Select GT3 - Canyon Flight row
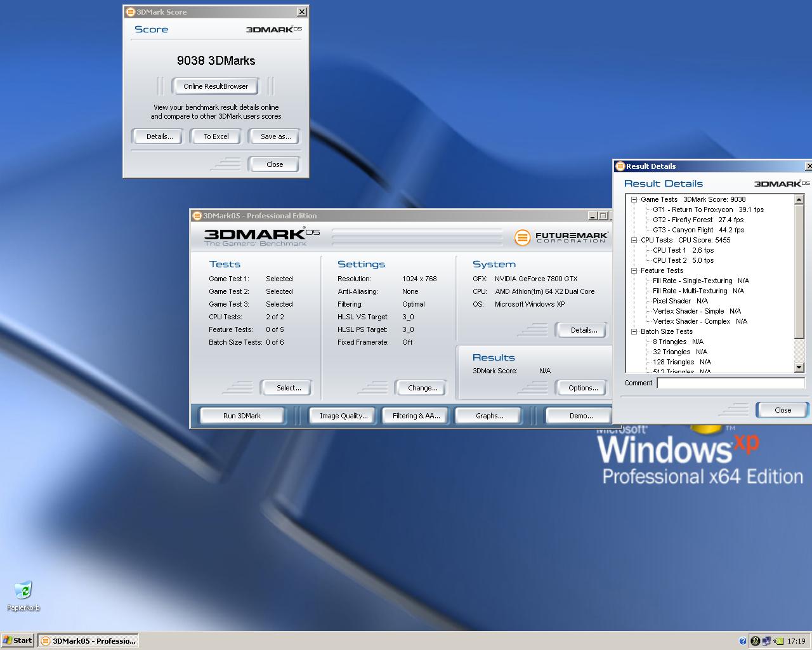 point(698,230)
